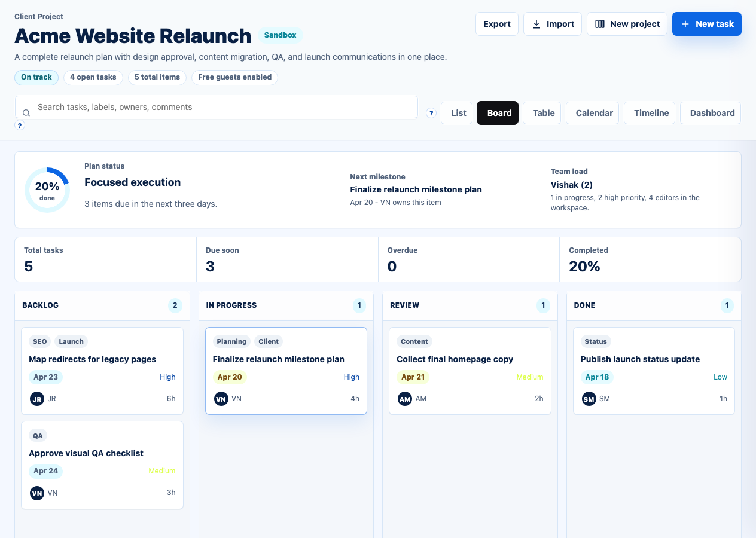Screen dimensions: 756x538
Task: Click the help icon beside the search bar
Action: coord(431,113)
